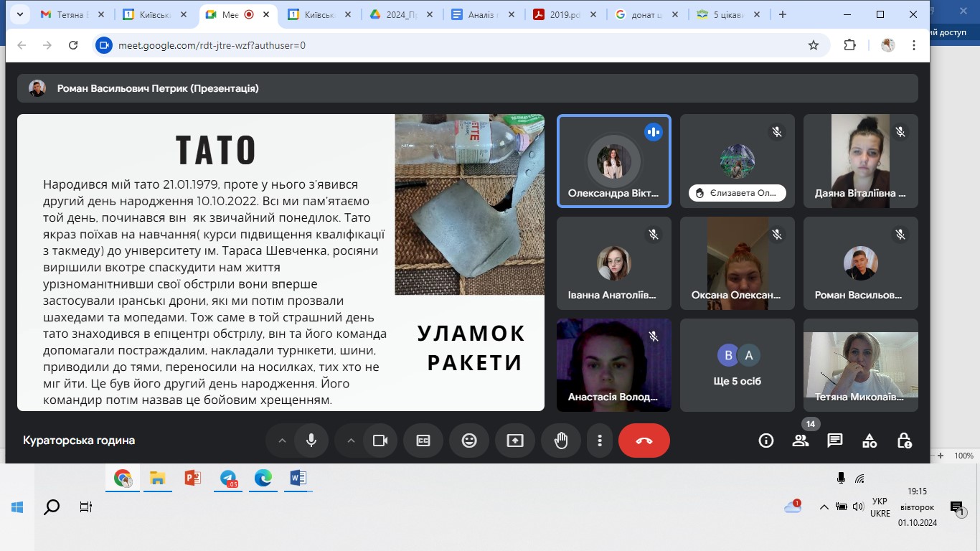This screenshot has height=551, width=980.
Task: Open meeting details info icon
Action: click(765, 441)
